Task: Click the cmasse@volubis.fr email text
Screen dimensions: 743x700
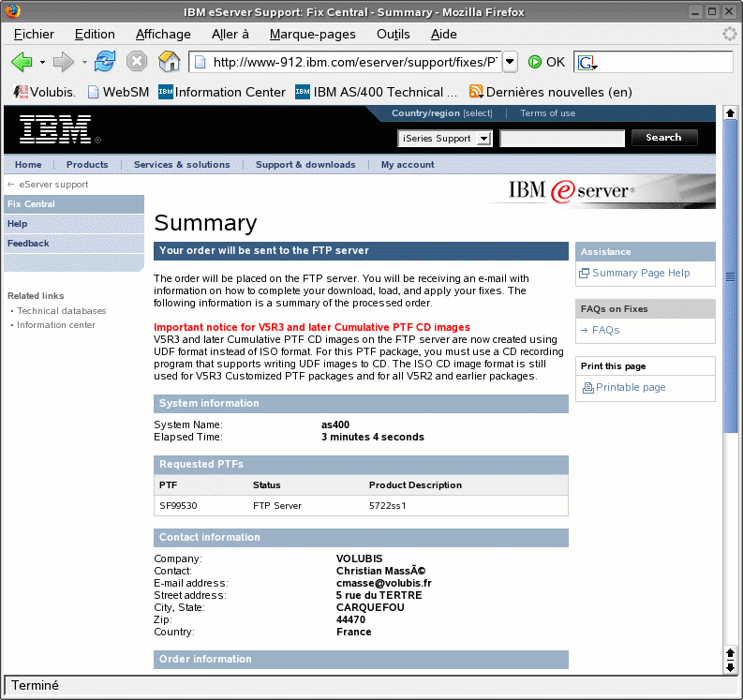Action: [x=384, y=583]
